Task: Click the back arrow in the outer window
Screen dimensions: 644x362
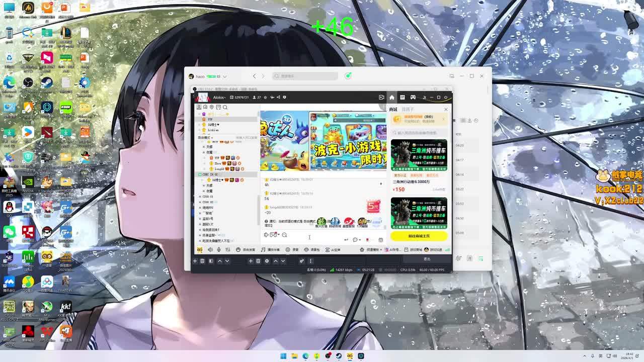Action: coord(254,76)
